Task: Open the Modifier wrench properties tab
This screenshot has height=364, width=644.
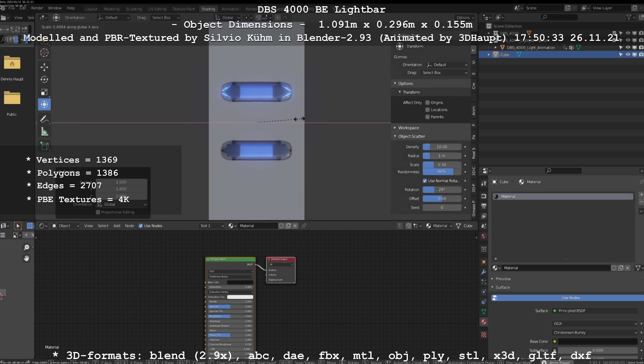Action: [484, 272]
